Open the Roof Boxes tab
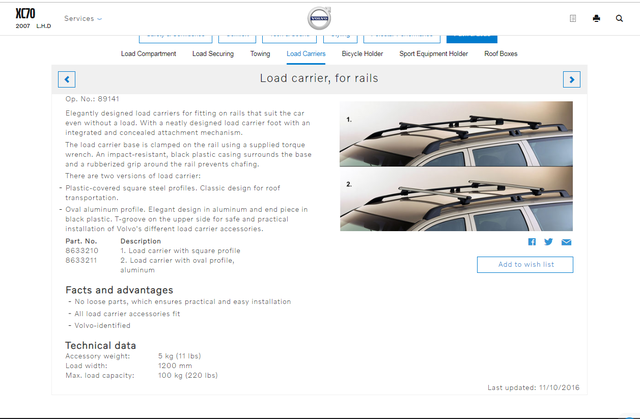Viewport: 640px width, 419px height. pyautogui.click(x=501, y=53)
